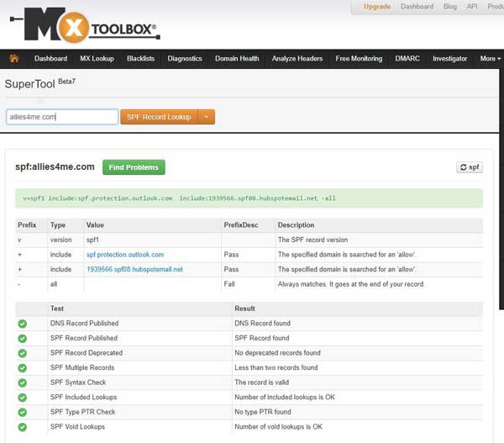Viewport: 504px width, 443px height.
Task: Click the Test column header
Action: (x=57, y=309)
